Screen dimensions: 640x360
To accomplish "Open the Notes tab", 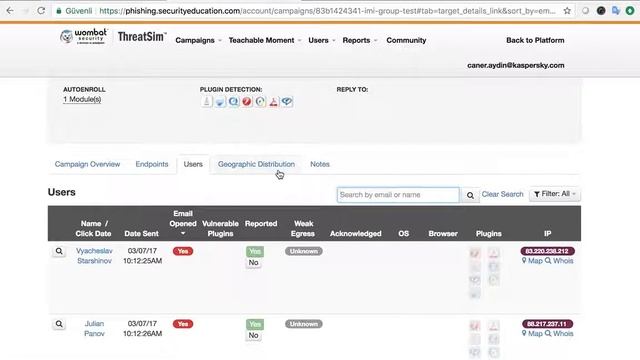I will 320,164.
